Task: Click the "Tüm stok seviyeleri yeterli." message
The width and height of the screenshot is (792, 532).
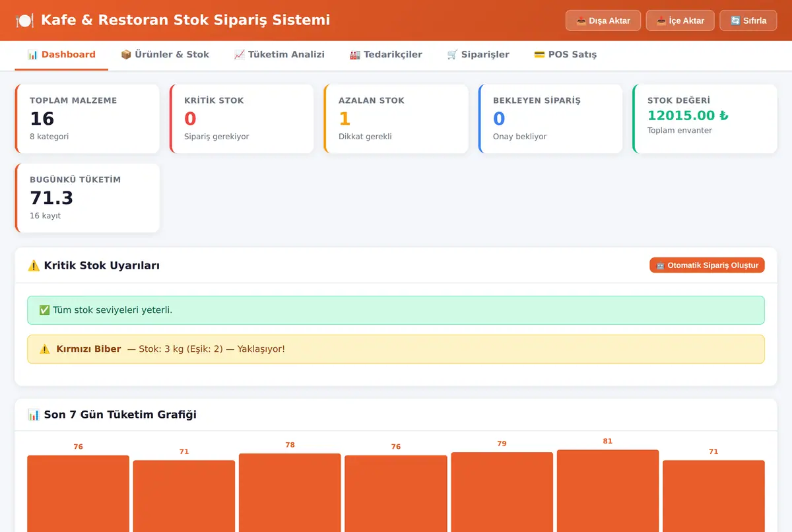Action: pyautogui.click(x=112, y=310)
